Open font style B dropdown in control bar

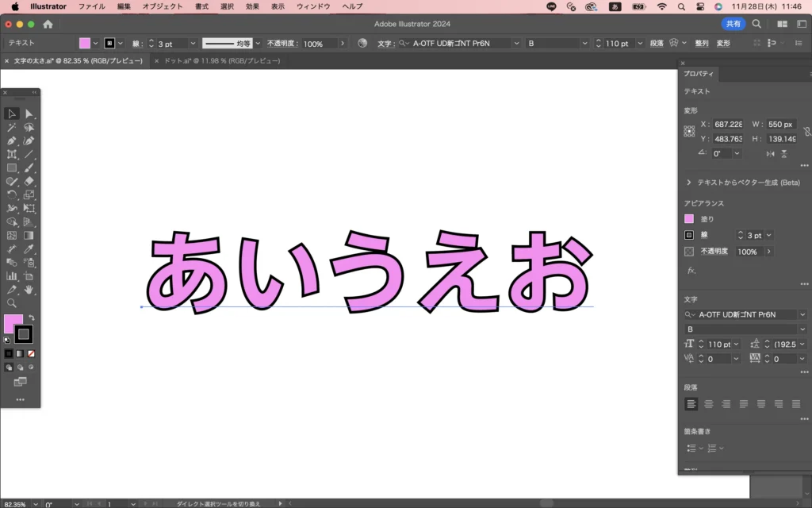(x=585, y=44)
